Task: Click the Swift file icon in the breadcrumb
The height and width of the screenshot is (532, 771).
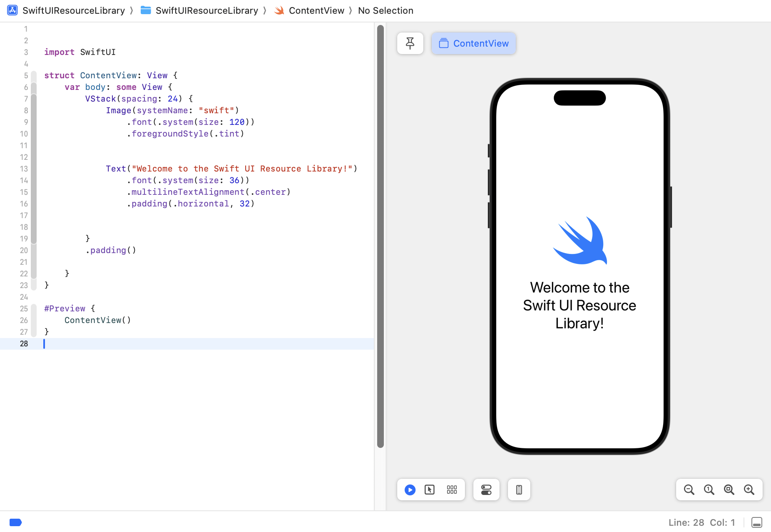Action: point(279,10)
